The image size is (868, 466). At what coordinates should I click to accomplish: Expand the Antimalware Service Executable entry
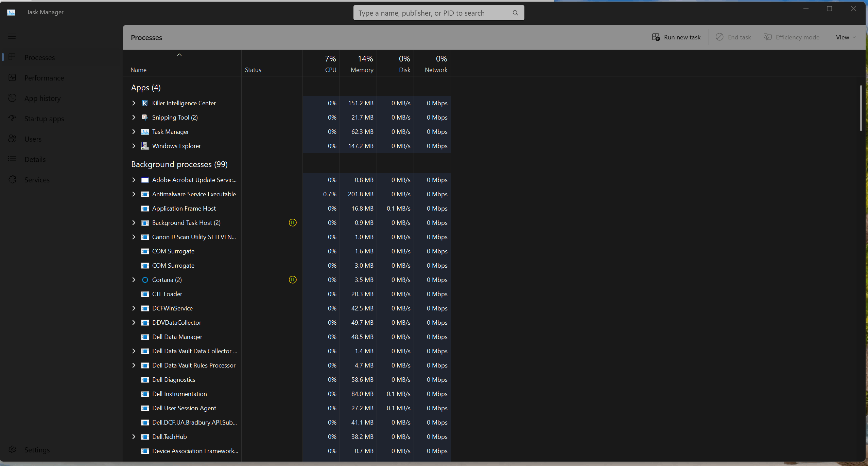pyautogui.click(x=134, y=194)
